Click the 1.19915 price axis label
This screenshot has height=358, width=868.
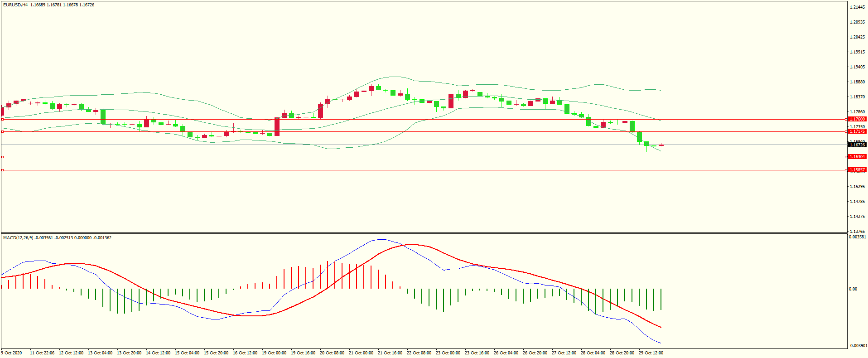click(857, 52)
